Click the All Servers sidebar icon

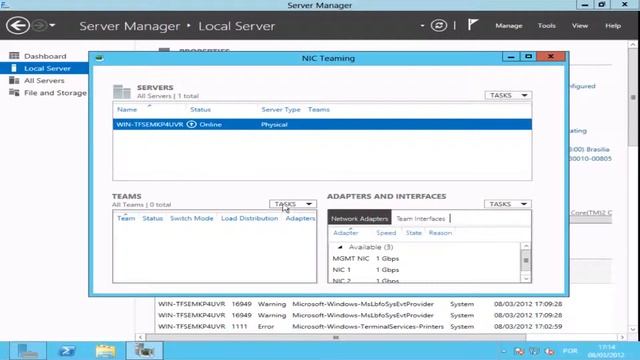pos(14,80)
